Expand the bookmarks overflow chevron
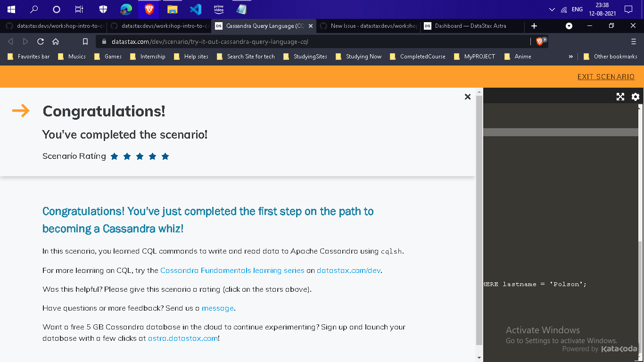This screenshot has width=644, height=362. [571, 56]
